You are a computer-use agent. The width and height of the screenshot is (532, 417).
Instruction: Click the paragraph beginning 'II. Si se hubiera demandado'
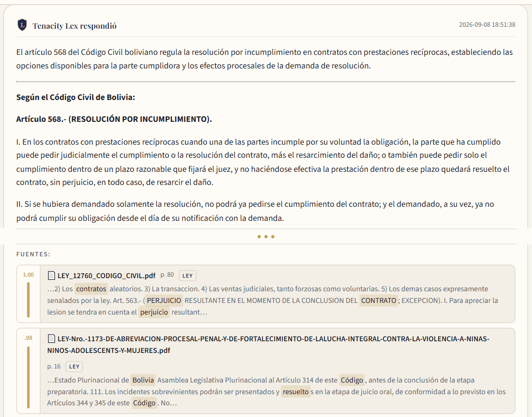pyautogui.click(x=255, y=211)
